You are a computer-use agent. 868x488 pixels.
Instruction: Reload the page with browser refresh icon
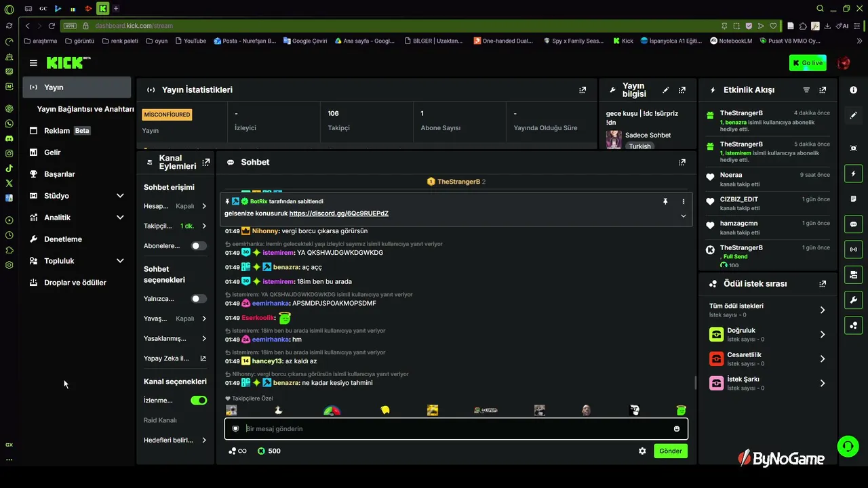click(x=52, y=26)
